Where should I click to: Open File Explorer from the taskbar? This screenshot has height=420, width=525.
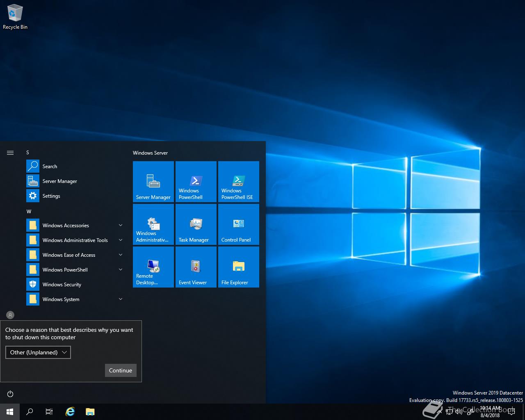tap(90, 412)
